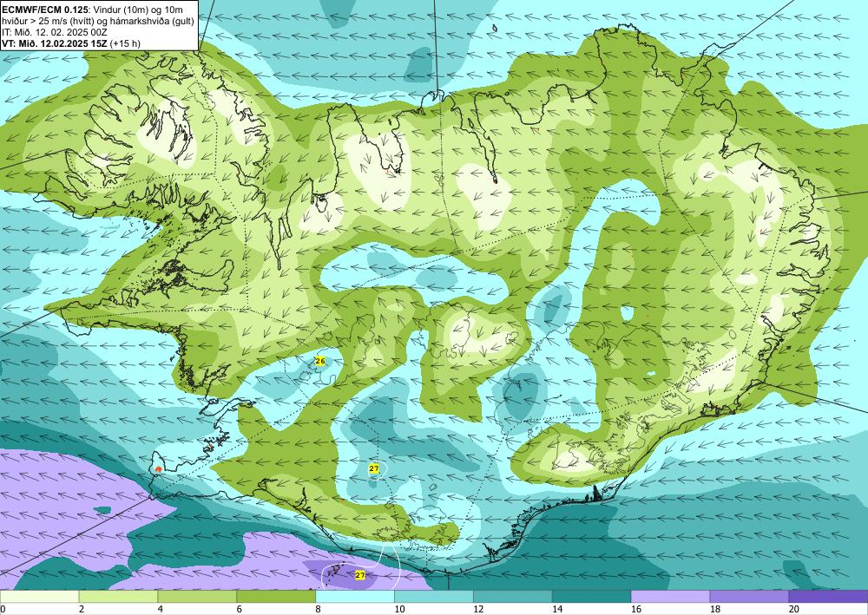Select the palest 0–2 m/s legend swatch
The height and width of the screenshot is (615, 868).
tap(39, 597)
